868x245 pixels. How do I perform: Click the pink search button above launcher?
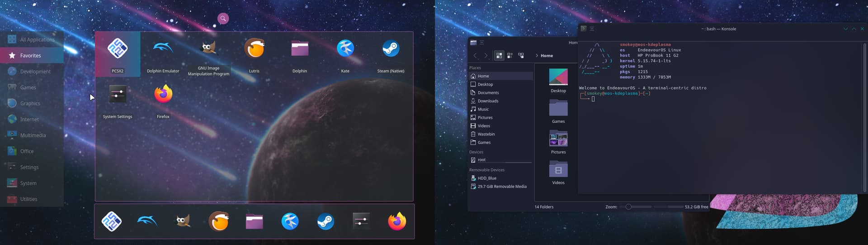pyautogui.click(x=223, y=19)
